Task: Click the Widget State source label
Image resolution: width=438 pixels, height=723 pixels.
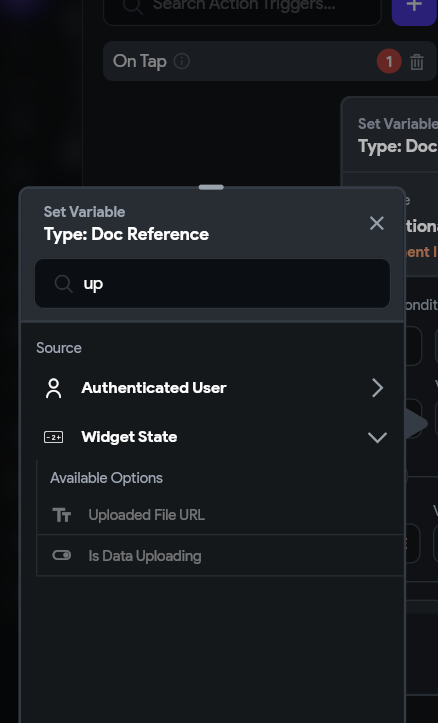Action: point(129,437)
